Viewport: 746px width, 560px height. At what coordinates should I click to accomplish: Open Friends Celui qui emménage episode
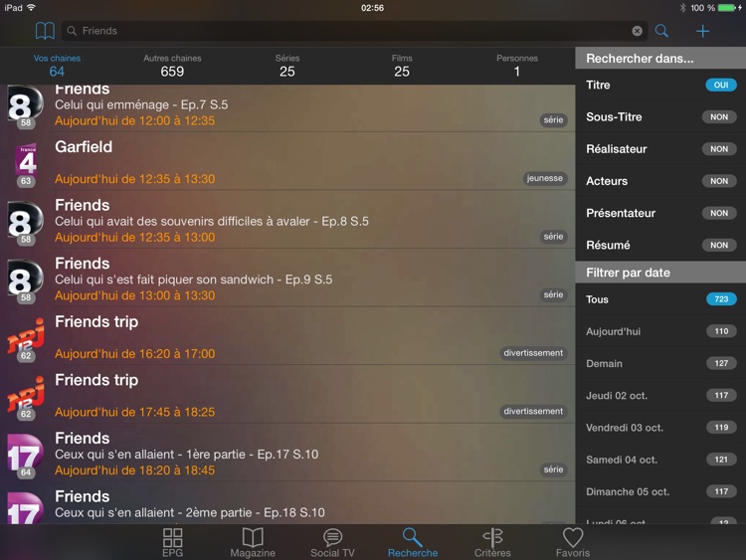point(287,108)
